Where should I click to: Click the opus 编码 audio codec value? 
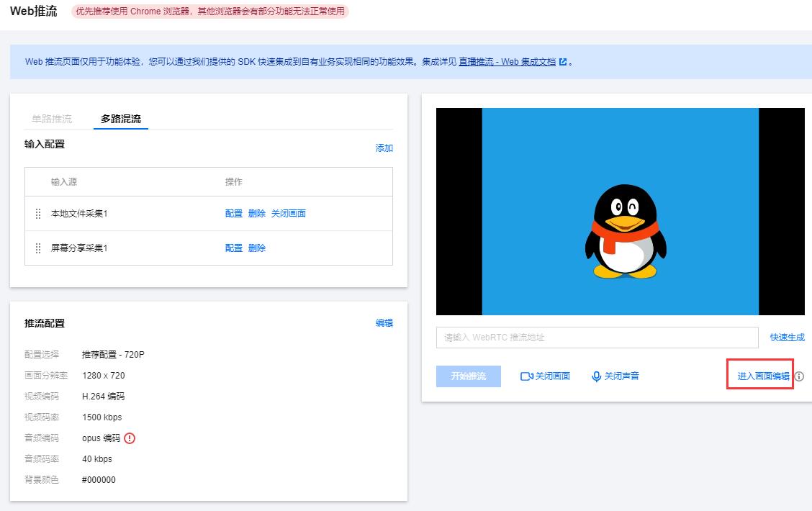point(101,438)
